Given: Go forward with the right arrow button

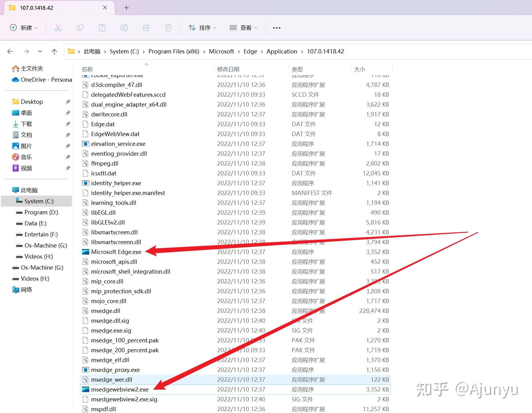Looking at the screenshot, I should pos(26,52).
